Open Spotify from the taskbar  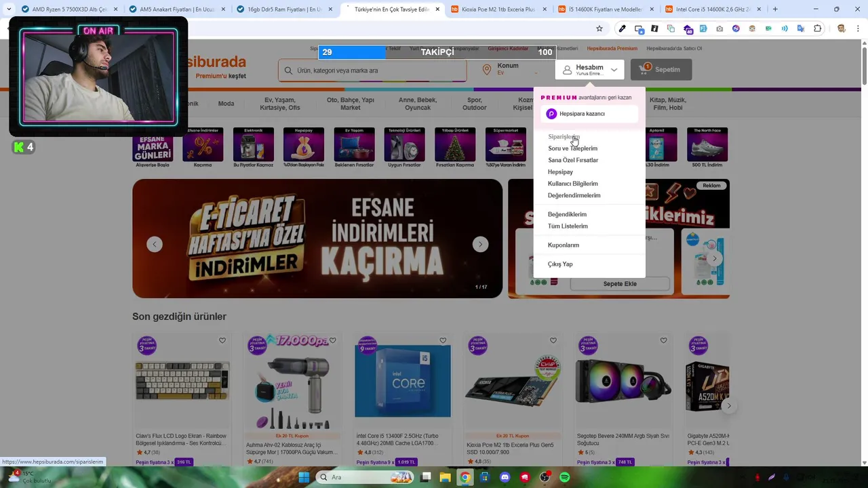[564, 477]
